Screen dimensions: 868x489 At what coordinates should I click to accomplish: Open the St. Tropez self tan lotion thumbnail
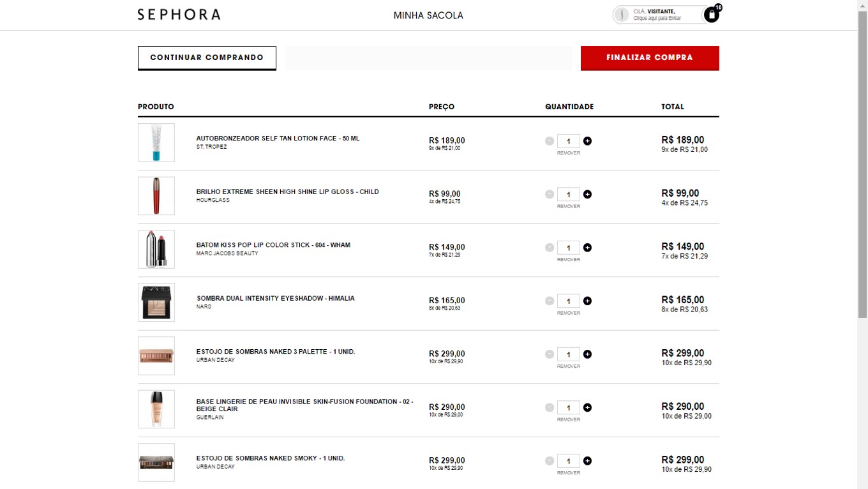[156, 142]
